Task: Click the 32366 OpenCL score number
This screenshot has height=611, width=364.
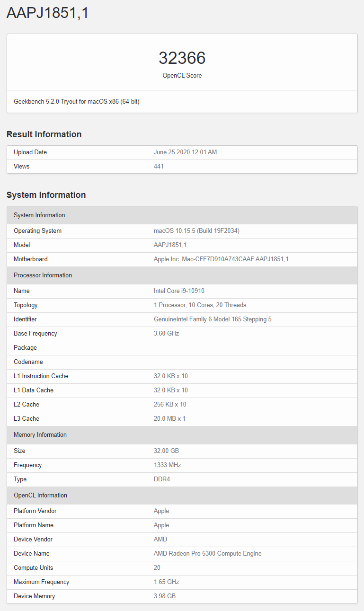Action: pyautogui.click(x=182, y=58)
